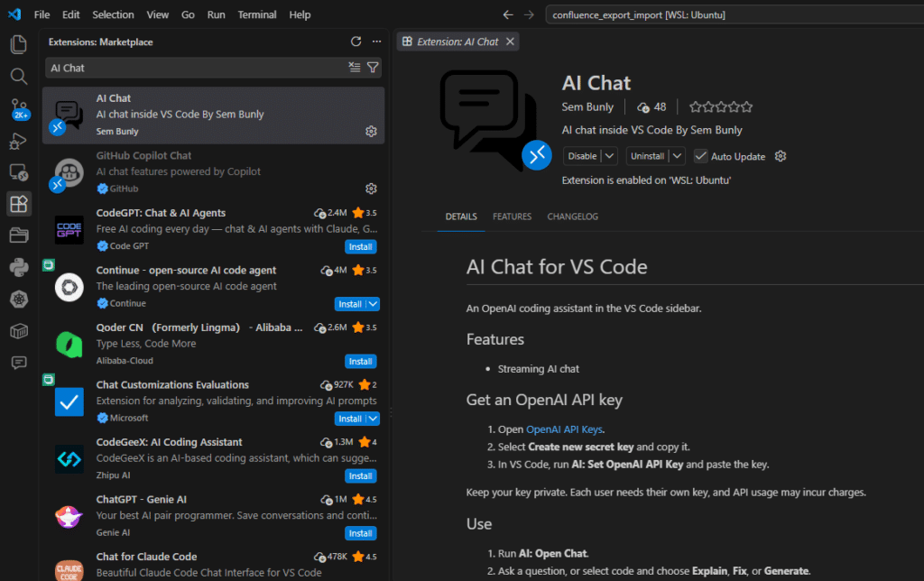Screen dimensions: 924x581
Task: Open the Terminal menu
Action: [x=257, y=14]
